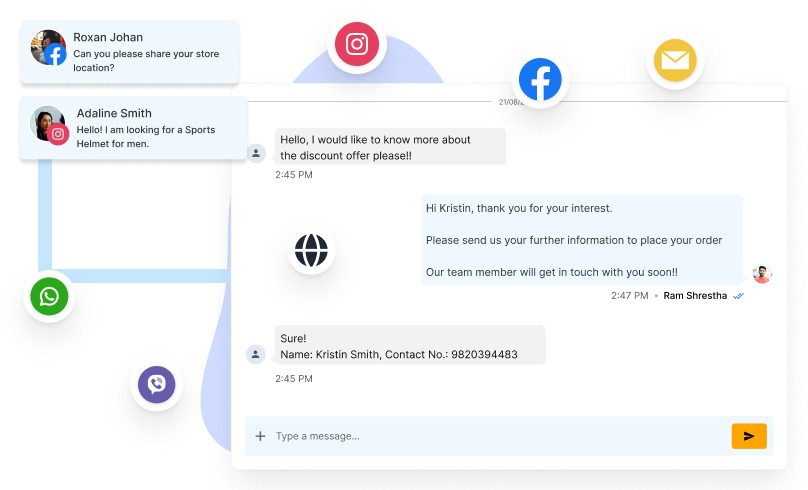The image size is (808, 490).
Task: Click the Instagram badge on Adaline's avatar
Action: pos(58,134)
